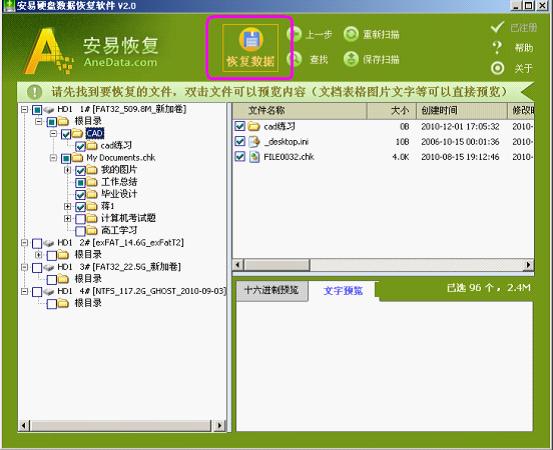Screen dimensions: 553x450
Task: Click file list scroll right arrow
Action: (528, 265)
